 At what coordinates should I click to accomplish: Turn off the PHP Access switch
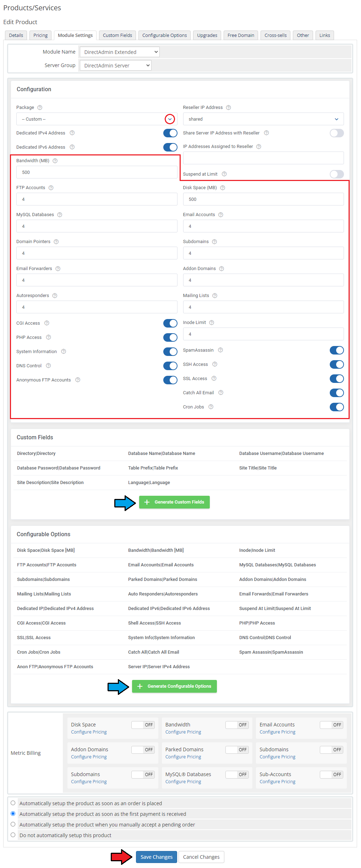(x=170, y=337)
